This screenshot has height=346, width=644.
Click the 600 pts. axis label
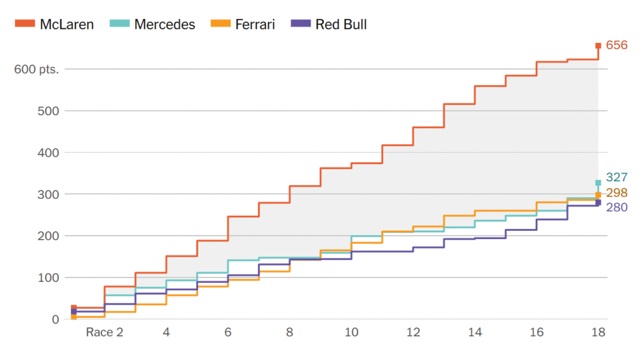click(x=36, y=69)
